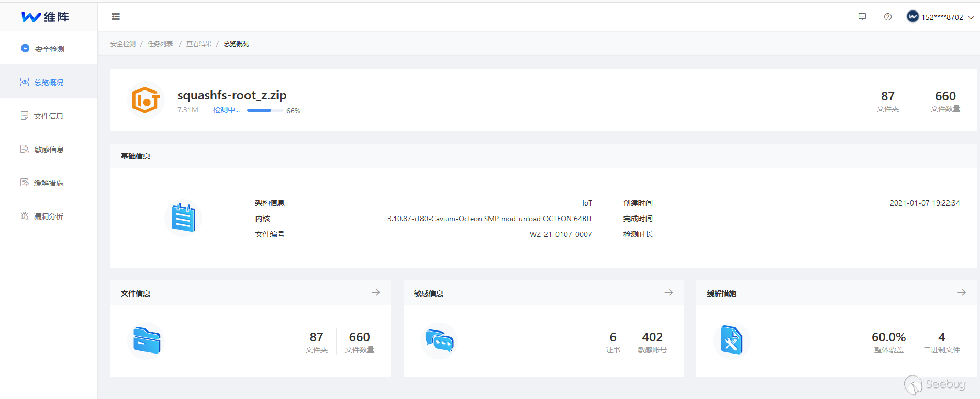Click the kernel version 3.10.87-rt80 text
980x399 pixels.
(x=489, y=219)
